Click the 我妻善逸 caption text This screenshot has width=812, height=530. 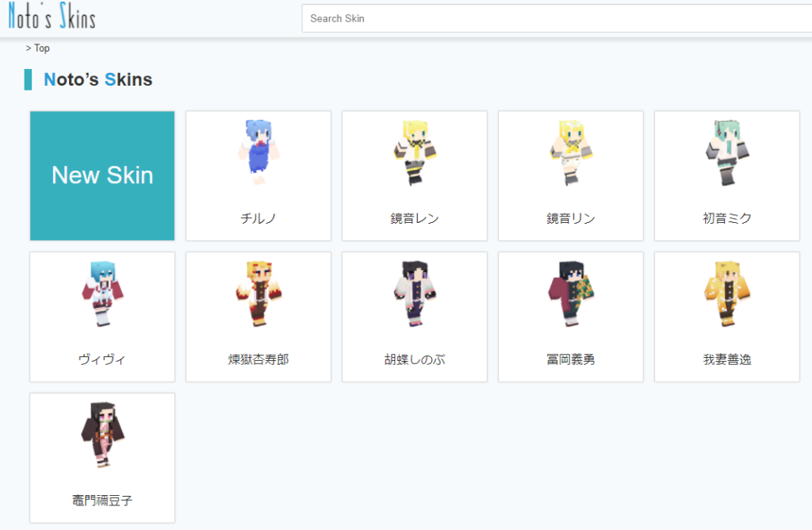[726, 359]
